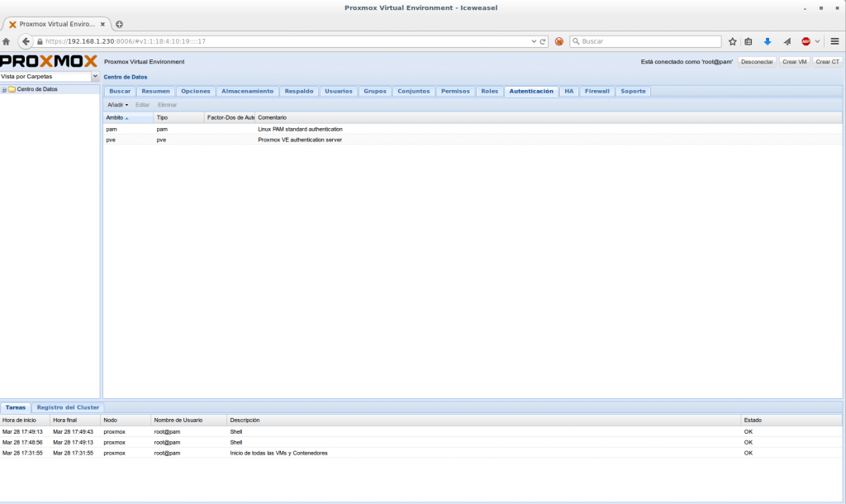The height and width of the screenshot is (504, 846).
Task: Open the Añadir dropdown menu
Action: coord(116,104)
